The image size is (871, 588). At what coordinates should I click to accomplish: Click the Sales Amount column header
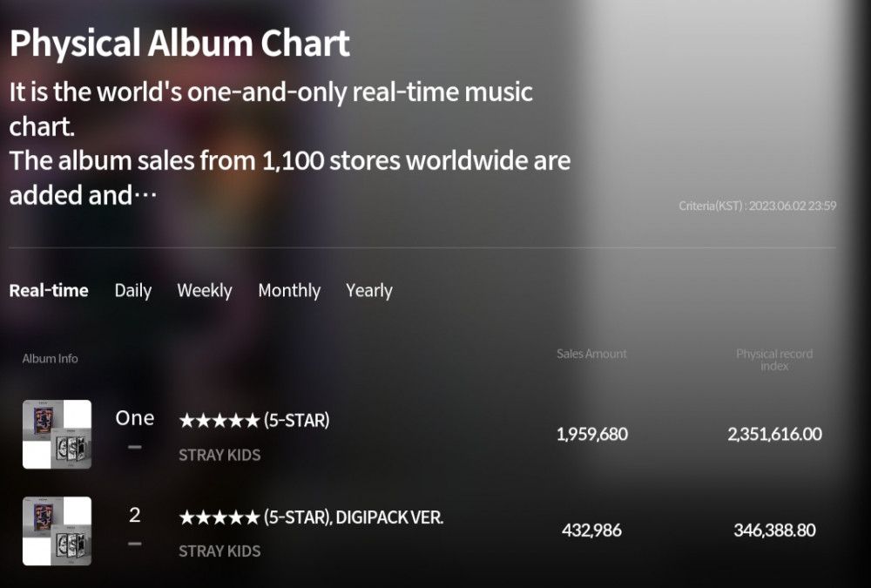pyautogui.click(x=591, y=354)
